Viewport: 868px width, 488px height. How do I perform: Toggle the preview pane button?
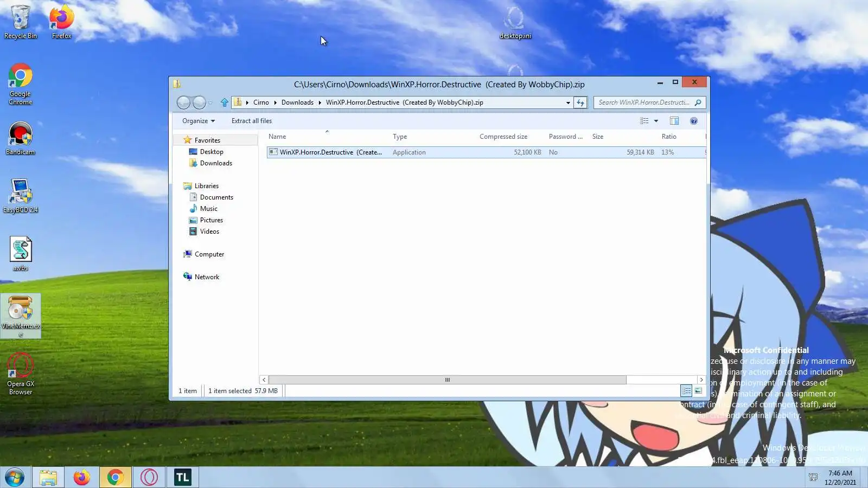click(674, 121)
